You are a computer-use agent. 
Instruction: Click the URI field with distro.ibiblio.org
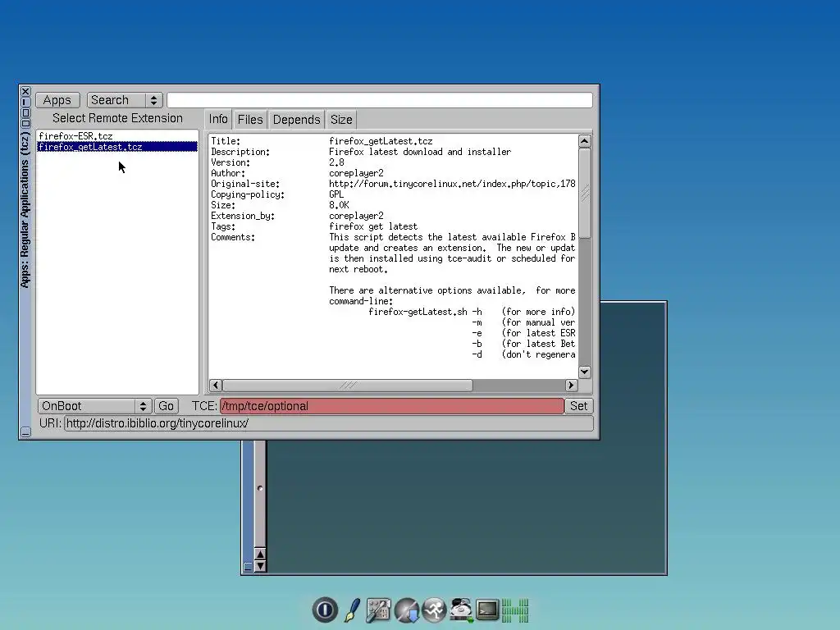328,423
